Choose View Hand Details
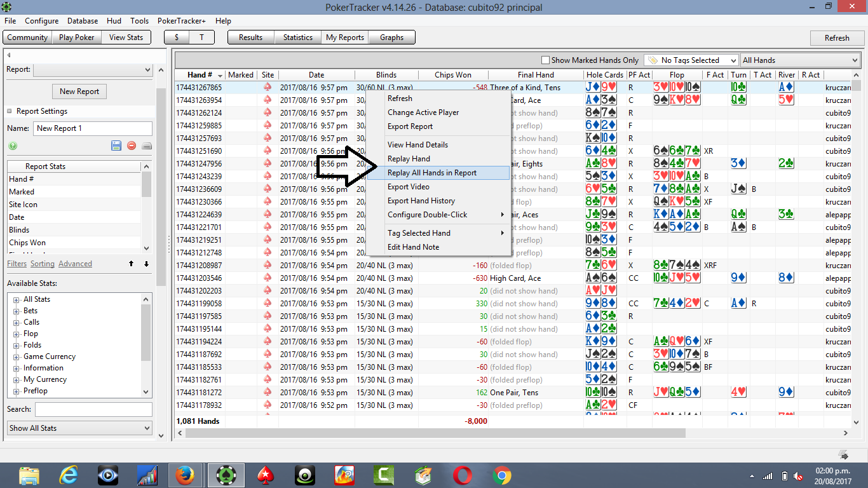The height and width of the screenshot is (488, 868). pyautogui.click(x=438, y=145)
